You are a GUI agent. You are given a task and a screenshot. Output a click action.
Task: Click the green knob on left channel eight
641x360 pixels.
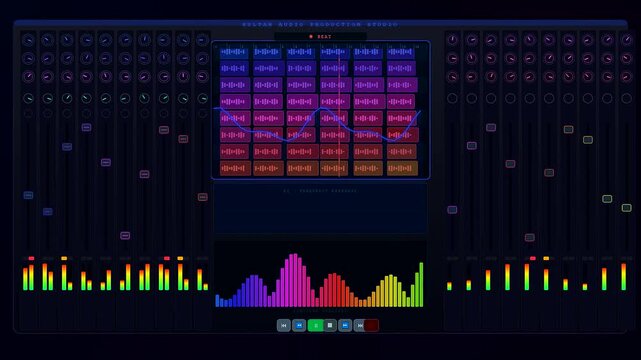click(x=164, y=98)
